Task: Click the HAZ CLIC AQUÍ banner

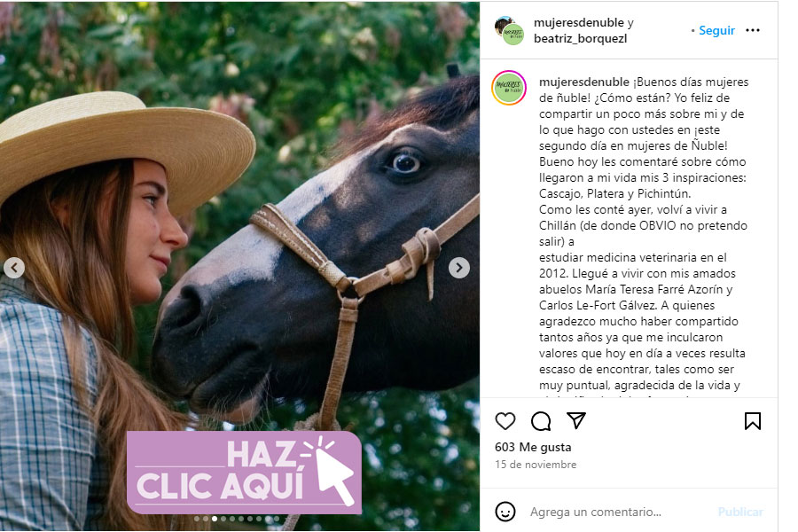Action: click(x=244, y=472)
